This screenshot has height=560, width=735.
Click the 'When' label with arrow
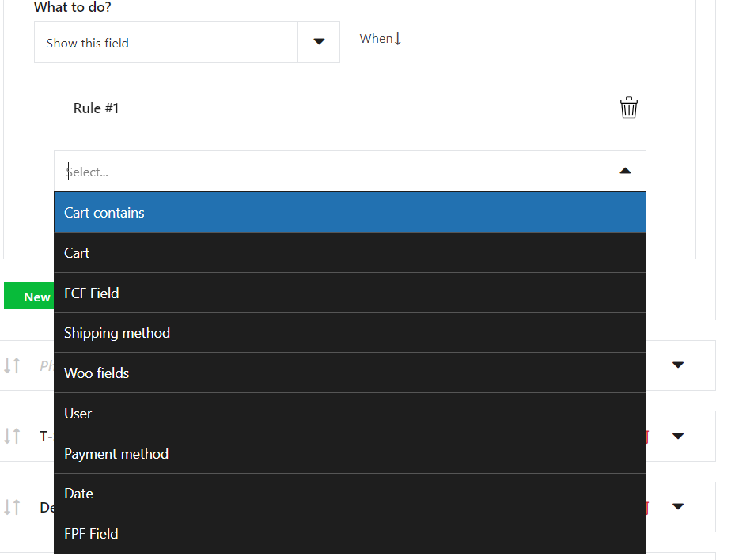click(x=380, y=39)
